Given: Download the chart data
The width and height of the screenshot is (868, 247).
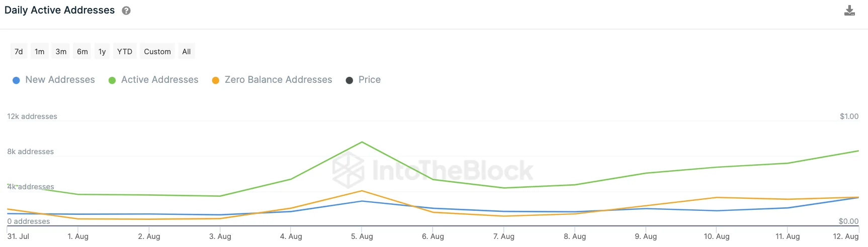Looking at the screenshot, I should [849, 11].
